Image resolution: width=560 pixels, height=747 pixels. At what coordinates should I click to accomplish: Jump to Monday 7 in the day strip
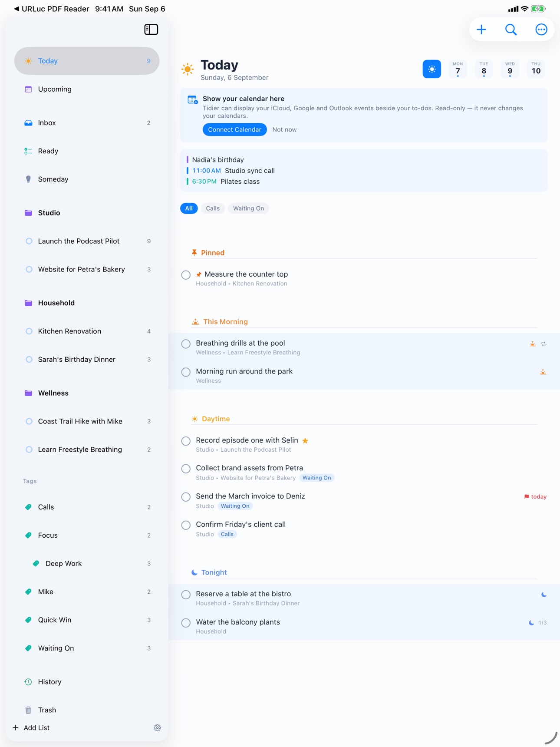458,69
